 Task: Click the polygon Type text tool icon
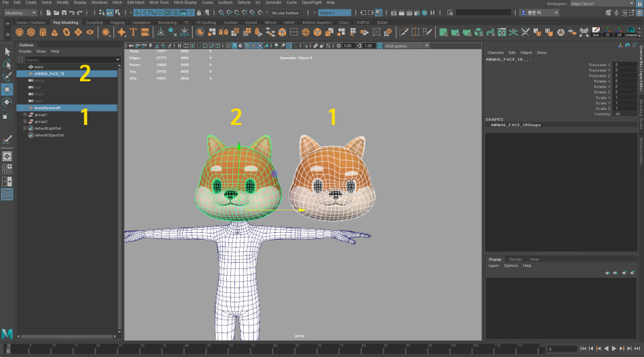pos(133,32)
